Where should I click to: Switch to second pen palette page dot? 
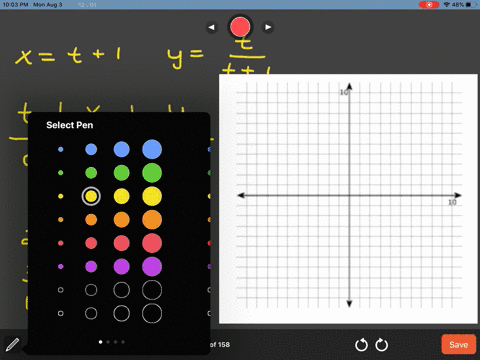(108, 342)
